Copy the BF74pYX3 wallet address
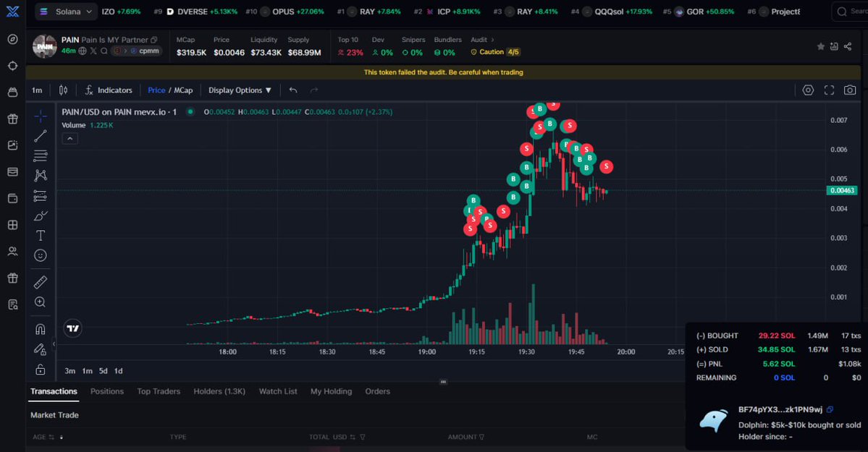The height and width of the screenshot is (452, 868). [x=830, y=409]
